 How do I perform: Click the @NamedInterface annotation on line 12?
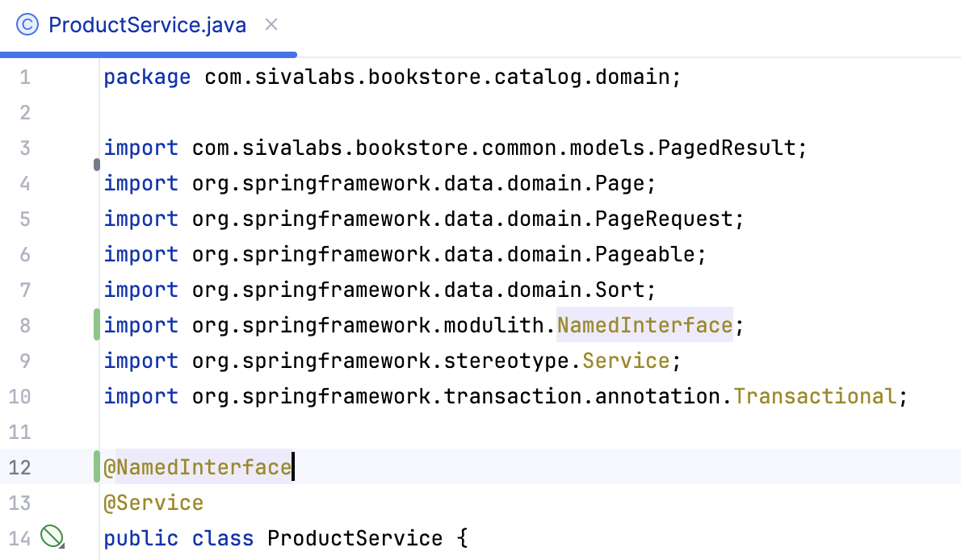(x=199, y=466)
